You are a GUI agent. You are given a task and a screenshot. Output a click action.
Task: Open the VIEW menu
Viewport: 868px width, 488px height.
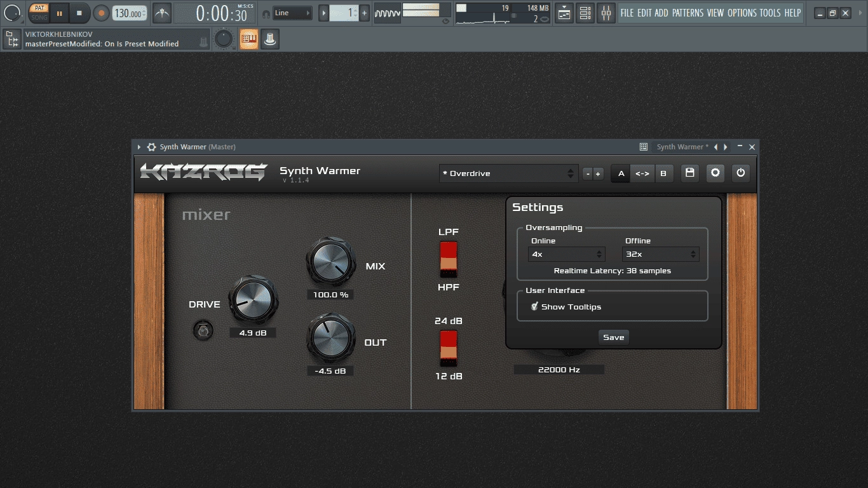click(715, 13)
